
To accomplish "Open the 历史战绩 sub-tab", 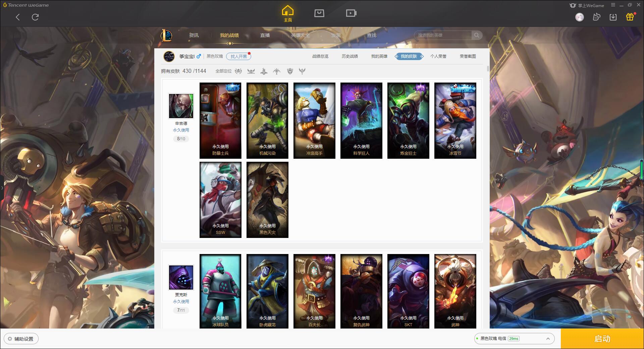I will click(350, 56).
